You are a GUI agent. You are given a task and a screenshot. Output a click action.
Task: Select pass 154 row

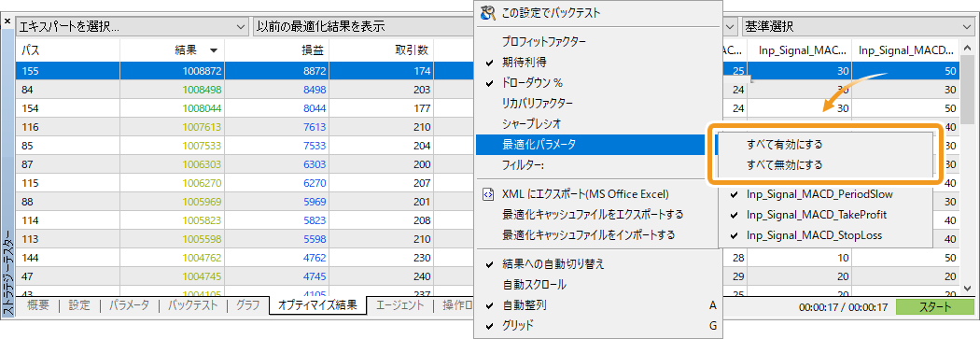coord(244,108)
